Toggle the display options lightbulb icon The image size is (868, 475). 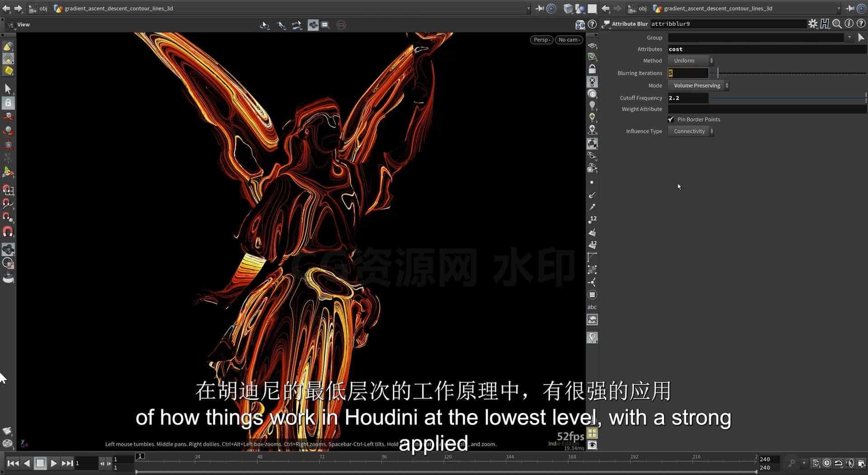coord(592,106)
